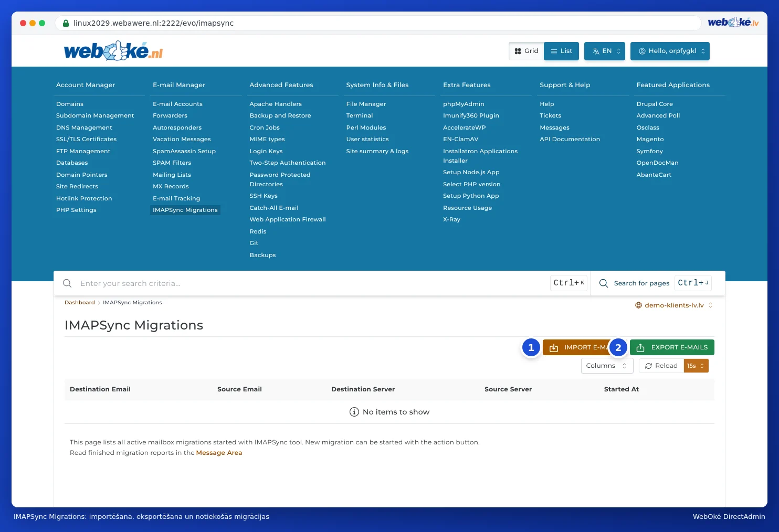Open the Tickets menu item
Viewport: 779px width, 532px height.
click(x=550, y=115)
